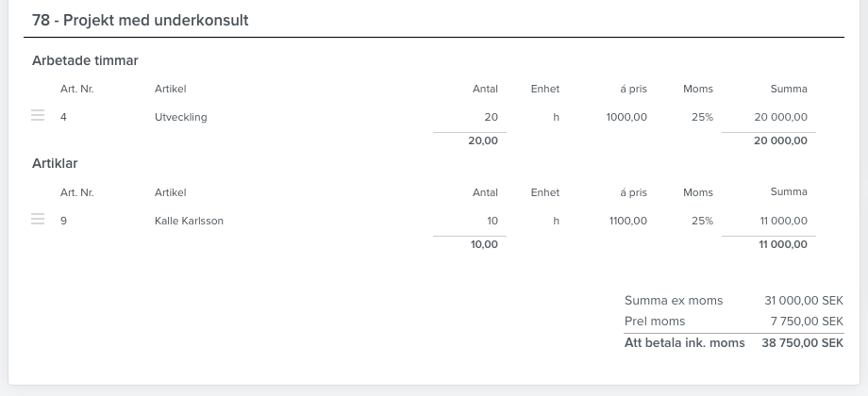
Task: Click the Summa ex moms amount 31 000,00 SEK
Action: coord(804,301)
